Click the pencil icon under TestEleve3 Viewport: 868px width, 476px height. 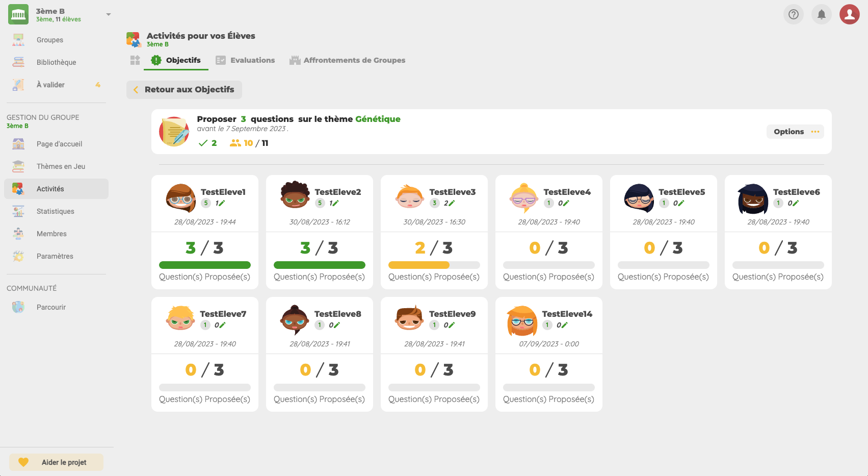[452, 203]
